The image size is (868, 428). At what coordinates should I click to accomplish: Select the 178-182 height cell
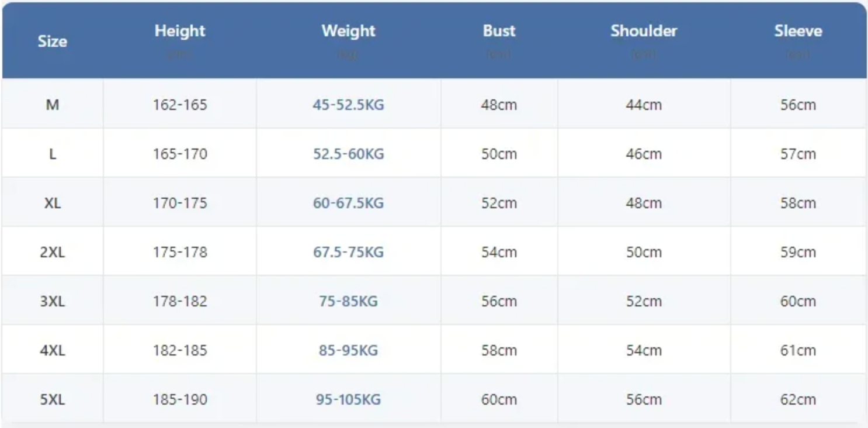(x=180, y=302)
